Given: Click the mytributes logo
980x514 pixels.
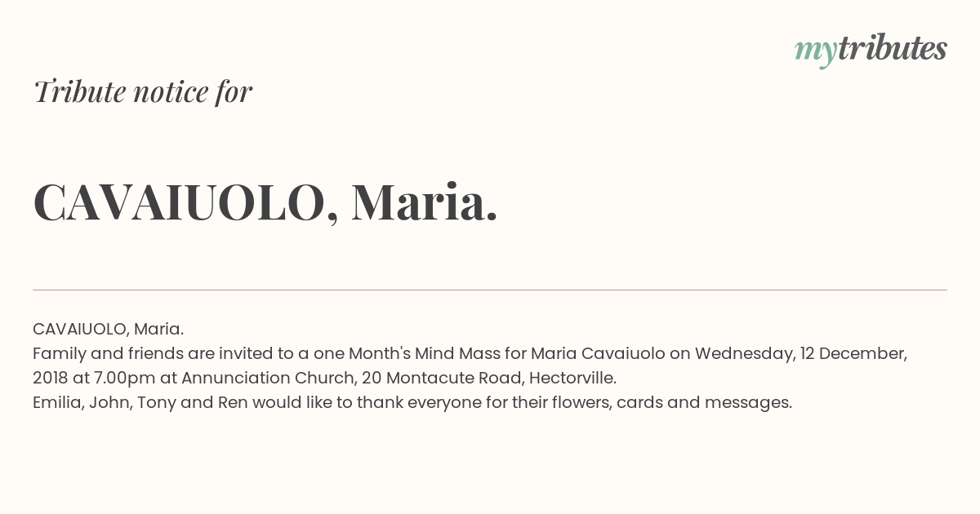Looking at the screenshot, I should click(x=871, y=50).
